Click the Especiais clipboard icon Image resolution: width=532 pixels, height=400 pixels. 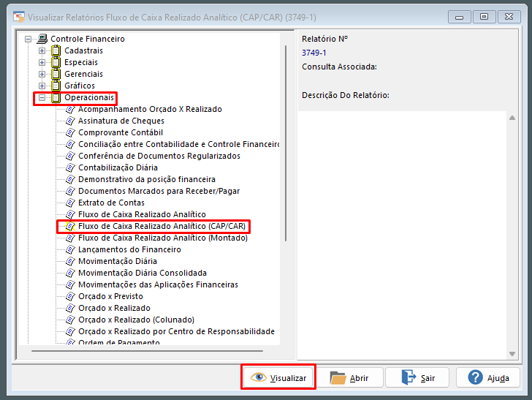pos(56,62)
